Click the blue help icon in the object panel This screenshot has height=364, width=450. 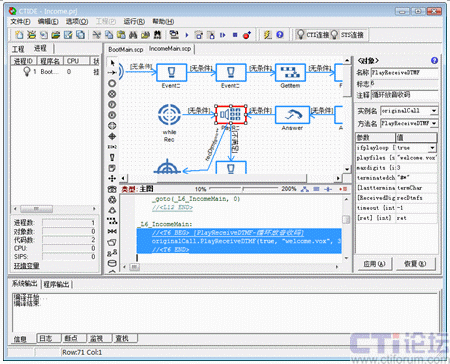pyautogui.click(x=434, y=61)
